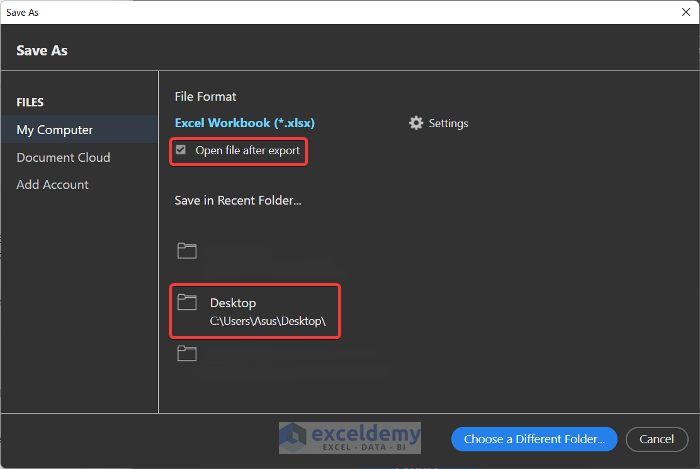Choose Add Account in the sidebar

tap(52, 184)
